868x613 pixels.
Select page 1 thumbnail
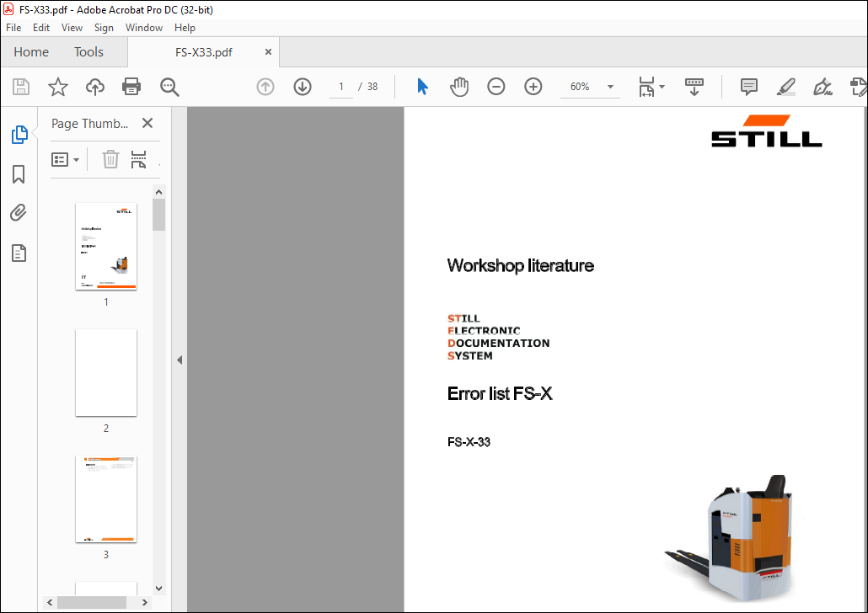(x=105, y=246)
